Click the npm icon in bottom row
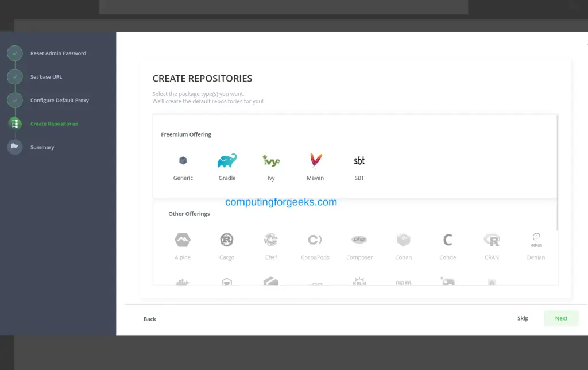 pos(404,282)
